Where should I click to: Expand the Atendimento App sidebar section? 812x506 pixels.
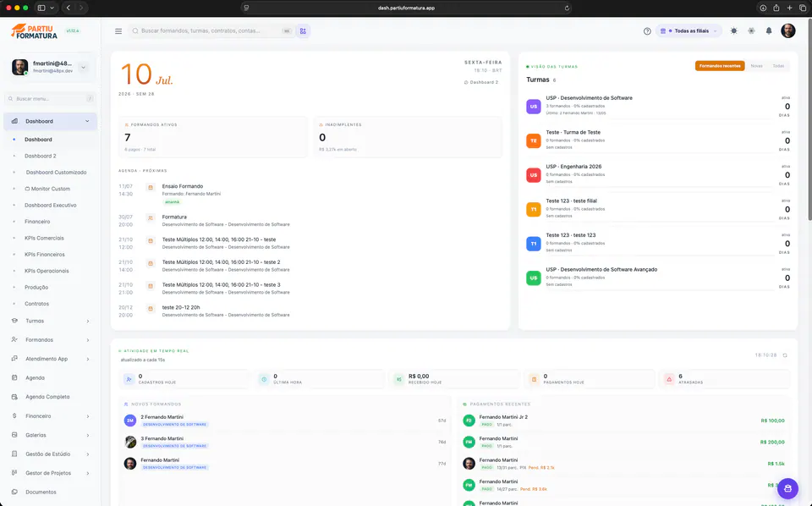[50, 359]
